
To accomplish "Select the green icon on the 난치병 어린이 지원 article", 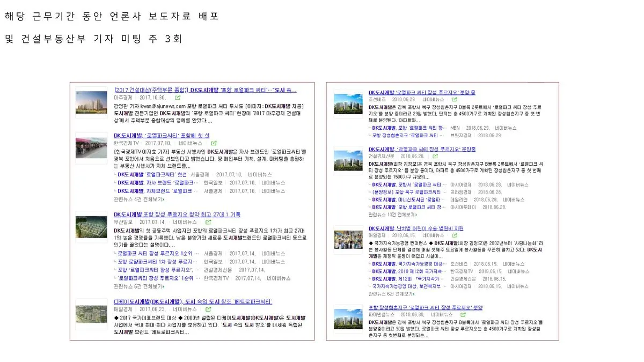I will coord(455,235).
